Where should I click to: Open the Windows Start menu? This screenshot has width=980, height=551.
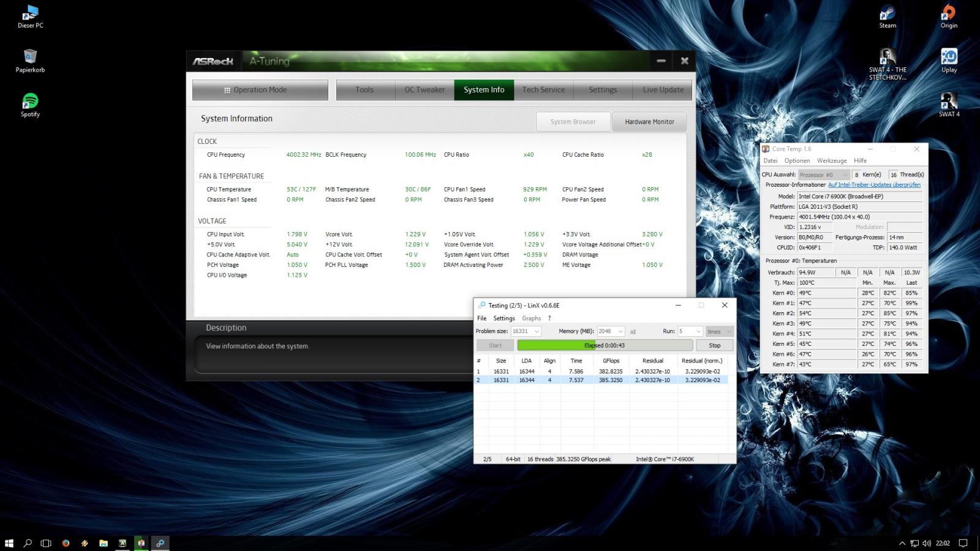[x=9, y=543]
